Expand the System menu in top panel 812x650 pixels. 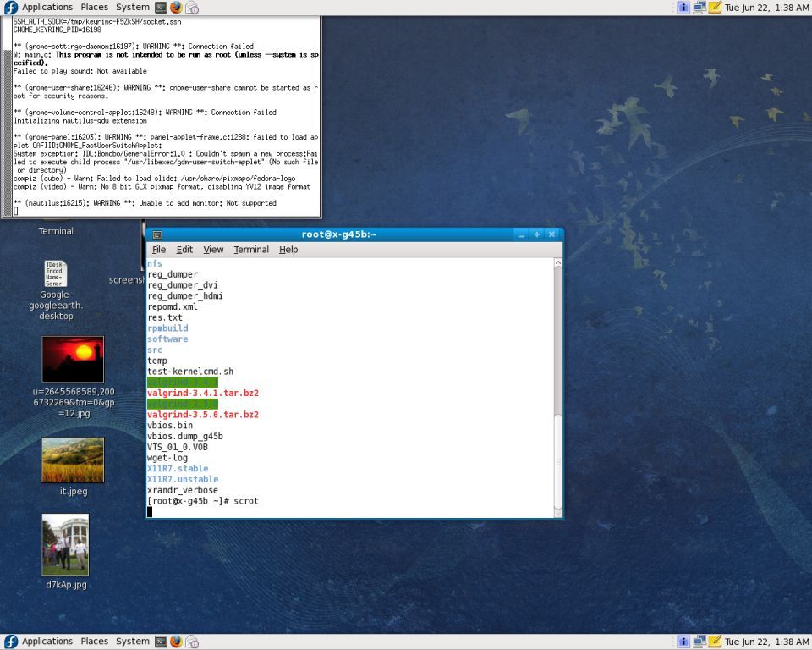132,7
